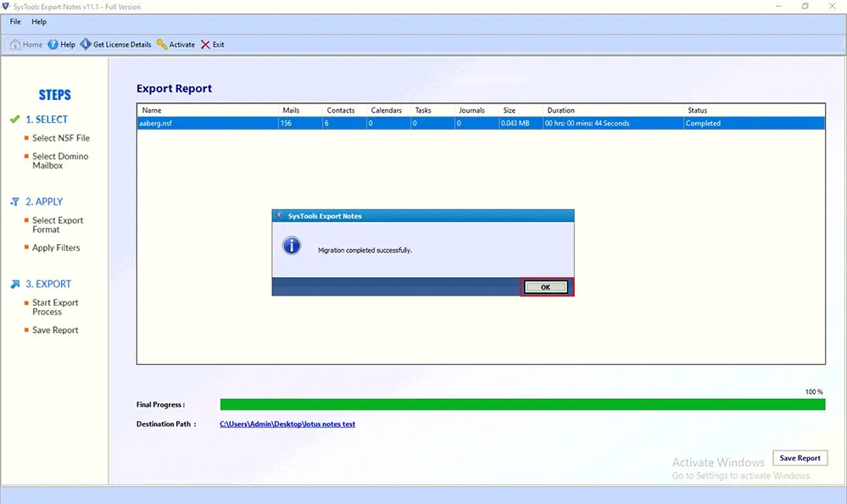The height and width of the screenshot is (504, 847).
Task: Select the Select NSF File step
Action: pyautogui.click(x=61, y=138)
